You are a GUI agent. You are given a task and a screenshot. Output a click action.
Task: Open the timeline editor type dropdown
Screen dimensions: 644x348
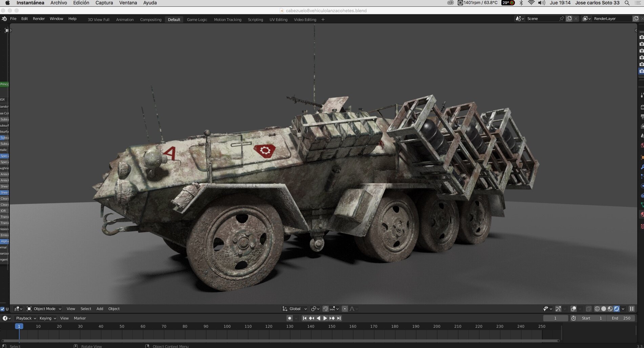click(x=7, y=318)
